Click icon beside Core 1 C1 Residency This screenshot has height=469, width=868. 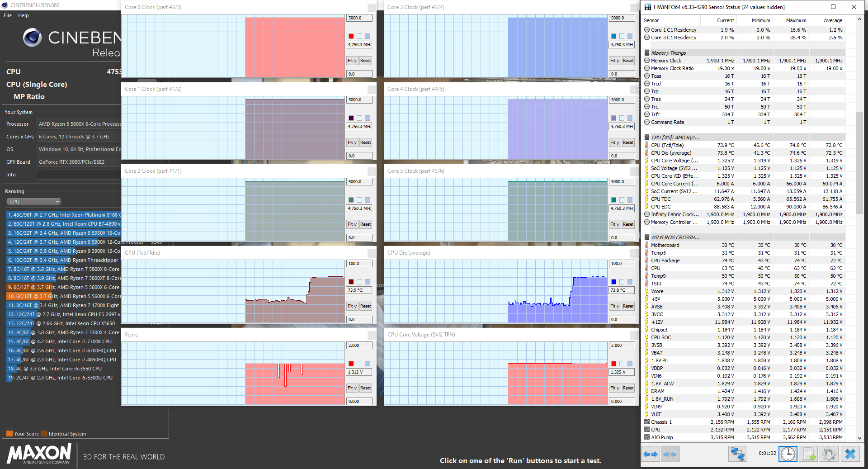(647, 30)
